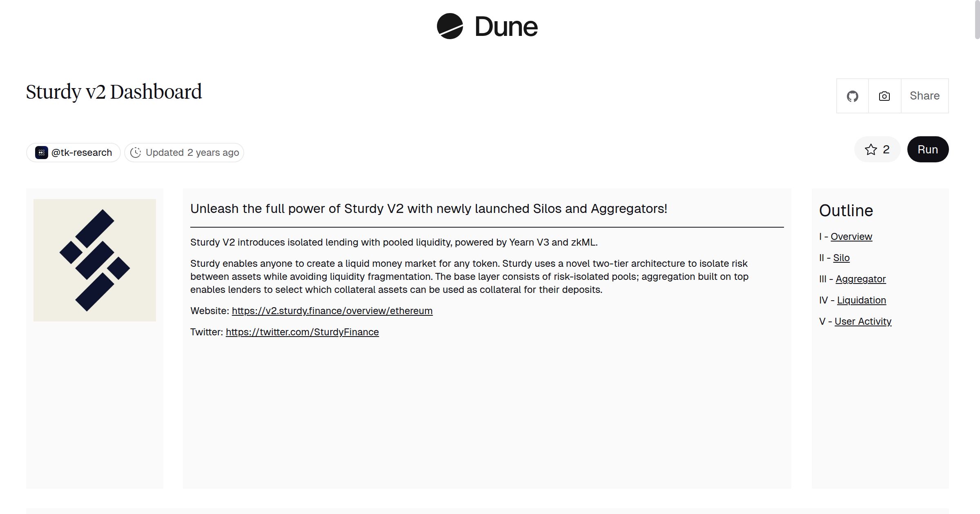Click the tk-research avatar icon
The image size is (980, 514).
coord(41,153)
